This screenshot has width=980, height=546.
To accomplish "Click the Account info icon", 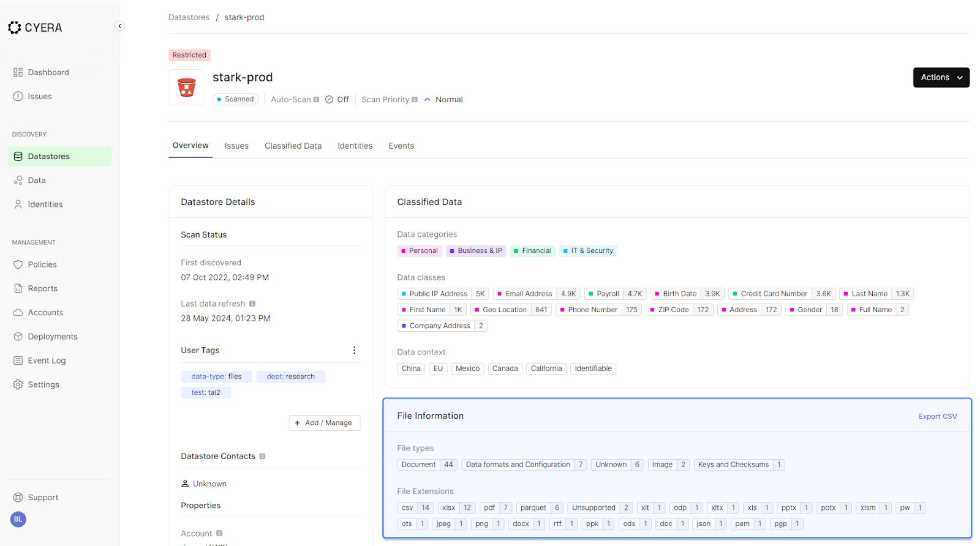I will (219, 533).
